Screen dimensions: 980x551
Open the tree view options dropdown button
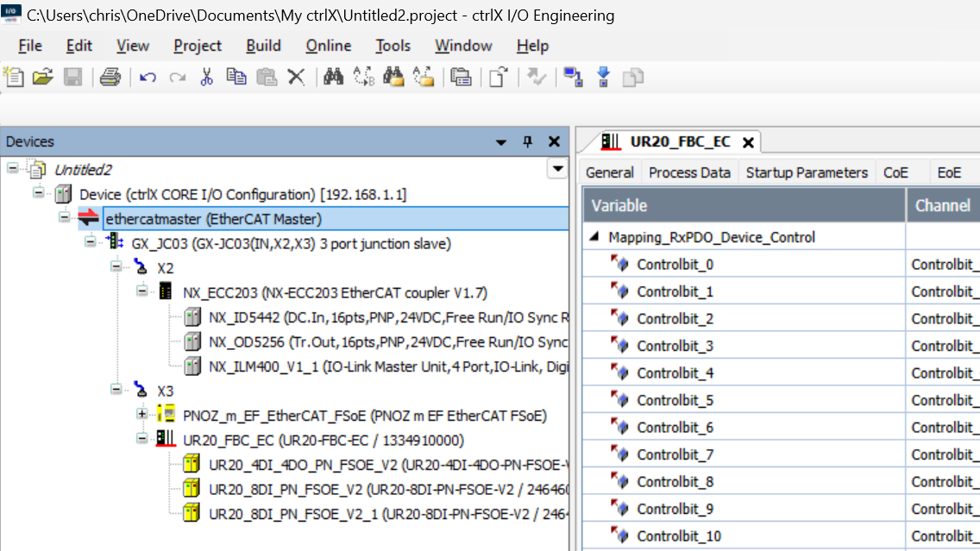click(557, 169)
